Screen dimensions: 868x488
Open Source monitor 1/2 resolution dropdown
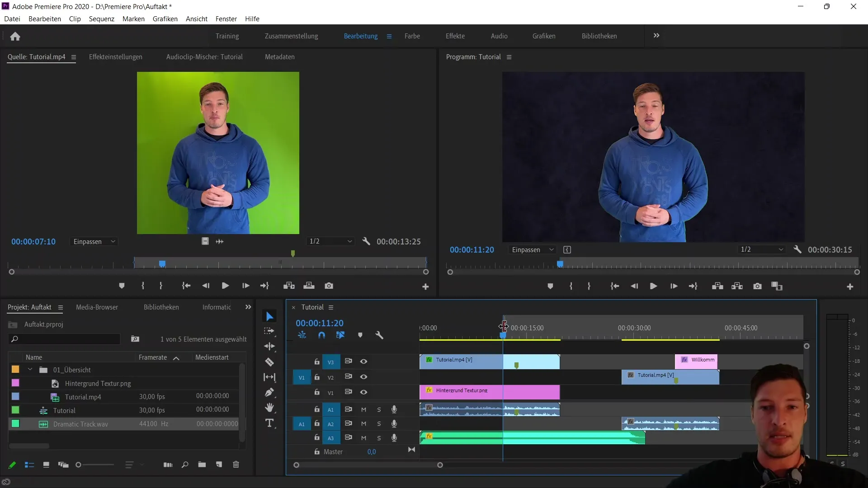click(x=330, y=241)
